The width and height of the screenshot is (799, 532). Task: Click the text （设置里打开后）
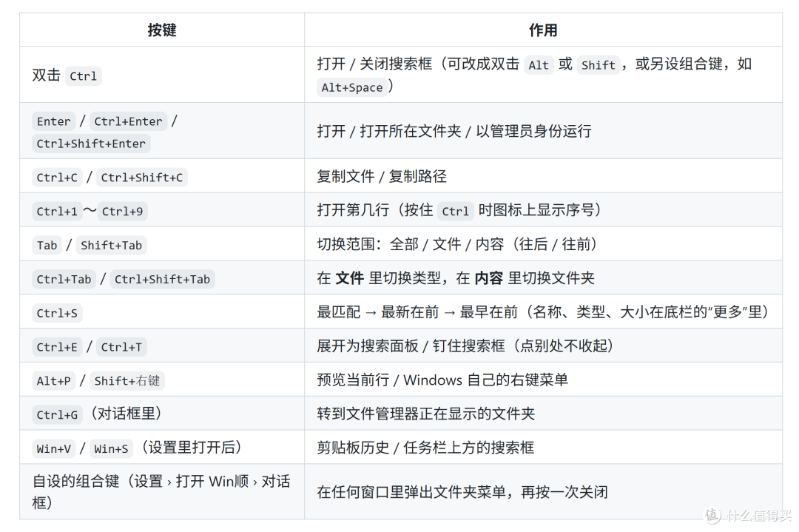click(x=192, y=448)
